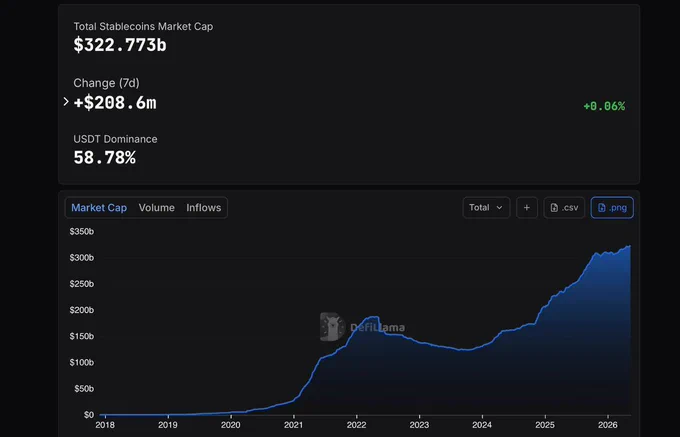Switch to the Market Cap tab
Viewport: 680px width, 437px height.
click(x=99, y=208)
